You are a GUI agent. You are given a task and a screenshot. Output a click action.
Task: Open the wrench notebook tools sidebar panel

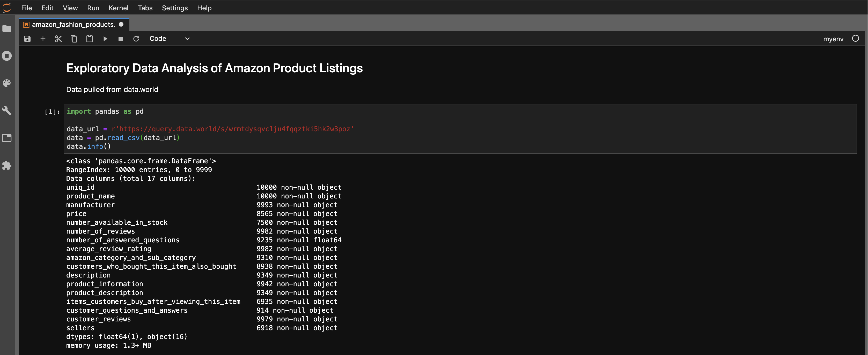click(7, 110)
